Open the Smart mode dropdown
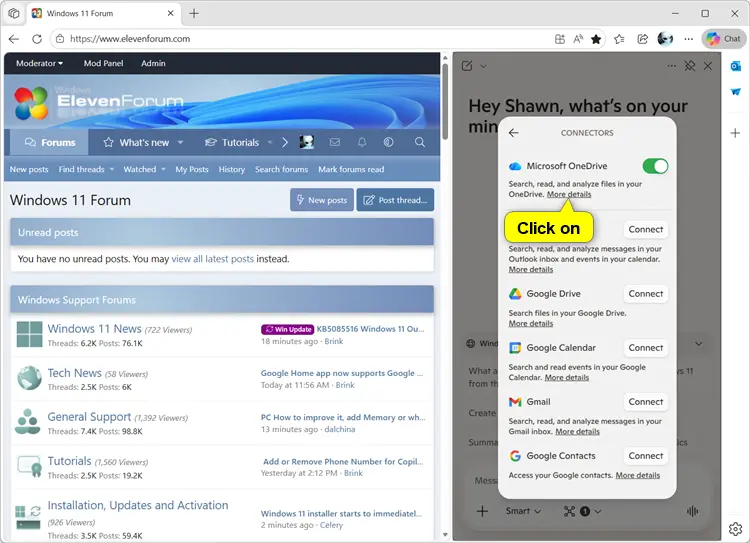This screenshot has height=543, width=750. 523,511
